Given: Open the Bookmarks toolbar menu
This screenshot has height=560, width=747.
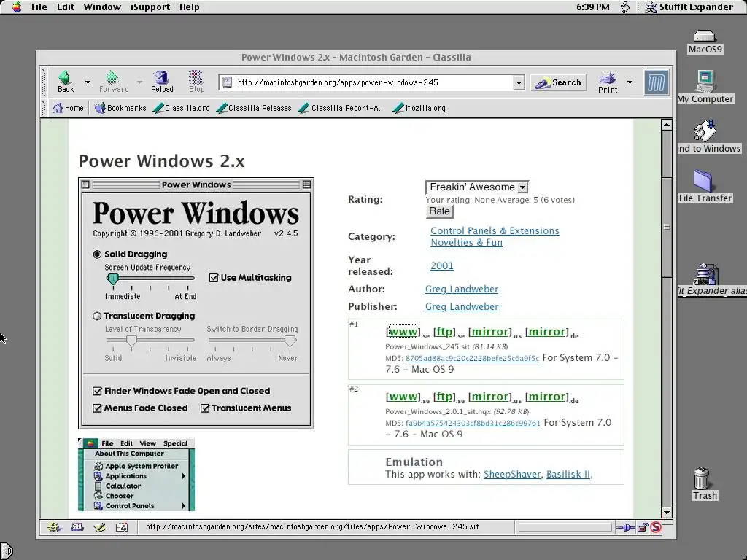Looking at the screenshot, I should pyautogui.click(x=120, y=108).
